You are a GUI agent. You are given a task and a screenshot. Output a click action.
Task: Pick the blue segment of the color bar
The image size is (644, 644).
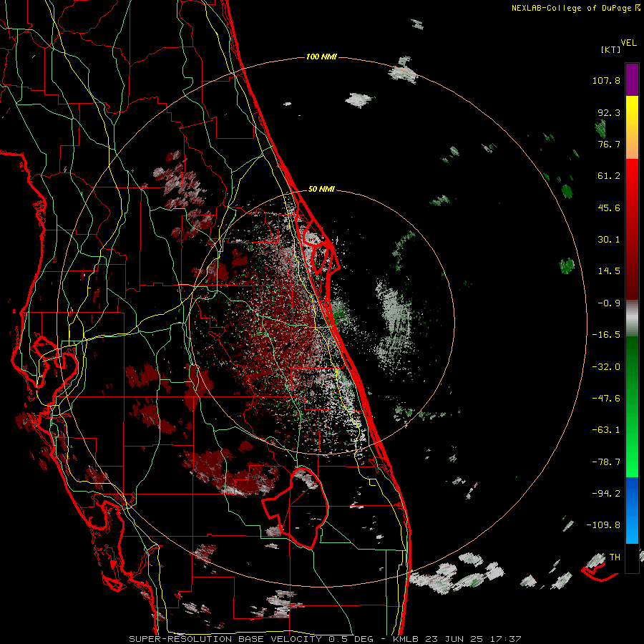pyautogui.click(x=632, y=510)
